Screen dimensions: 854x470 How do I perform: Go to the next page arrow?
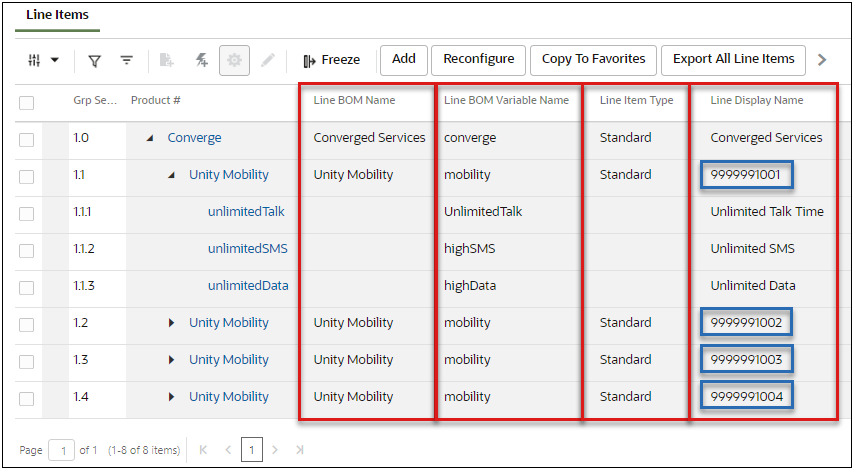coord(276,450)
